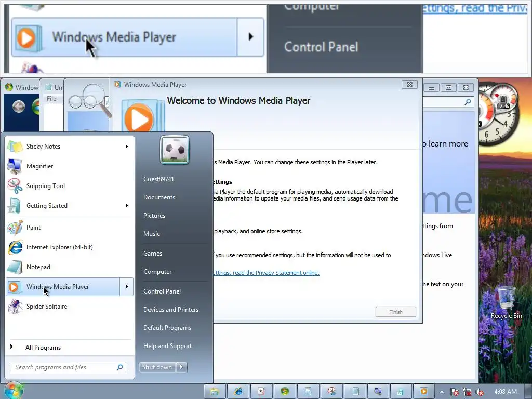The width and height of the screenshot is (532, 399).
Task: Launch Notepad from the Start menu
Action: pos(70,267)
